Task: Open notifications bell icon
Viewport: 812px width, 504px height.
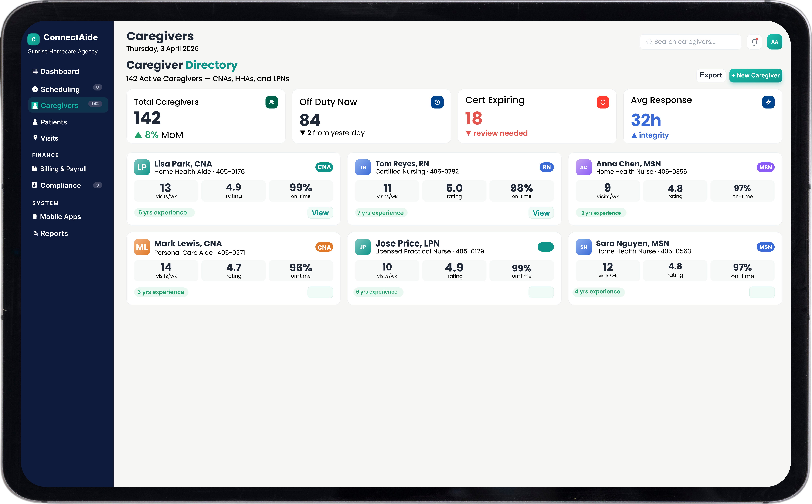Action: (754, 42)
